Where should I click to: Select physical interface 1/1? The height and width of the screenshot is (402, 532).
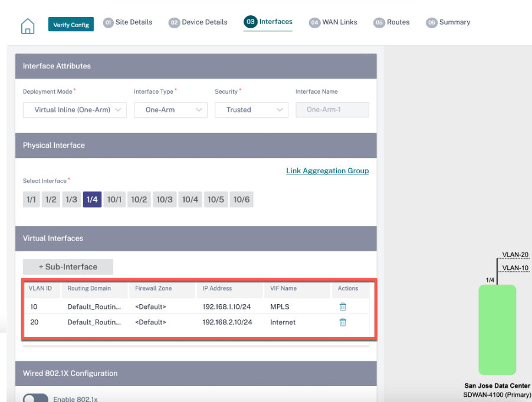(31, 199)
